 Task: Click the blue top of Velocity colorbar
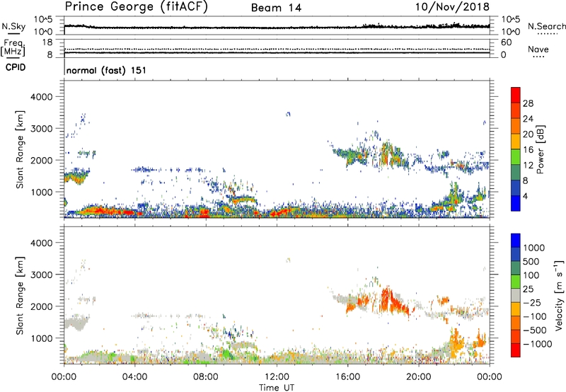coord(516,241)
